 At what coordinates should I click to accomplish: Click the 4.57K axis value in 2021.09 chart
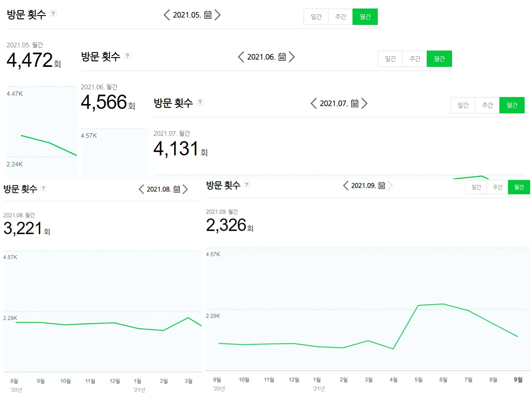[x=213, y=254]
